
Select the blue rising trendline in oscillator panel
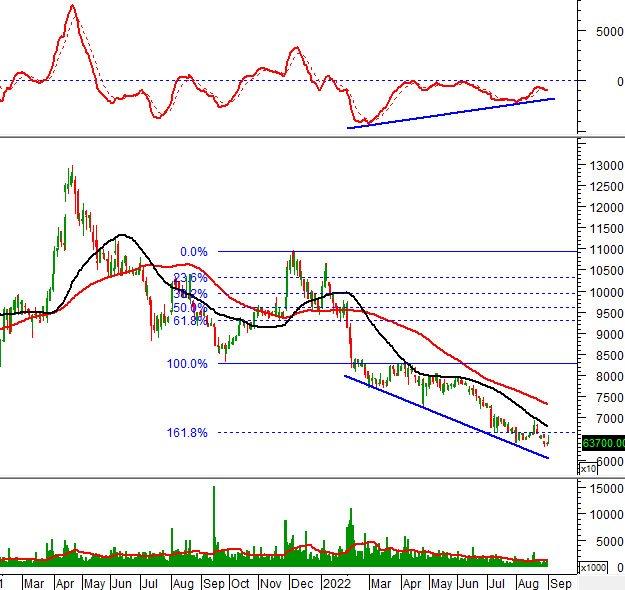tap(450, 113)
